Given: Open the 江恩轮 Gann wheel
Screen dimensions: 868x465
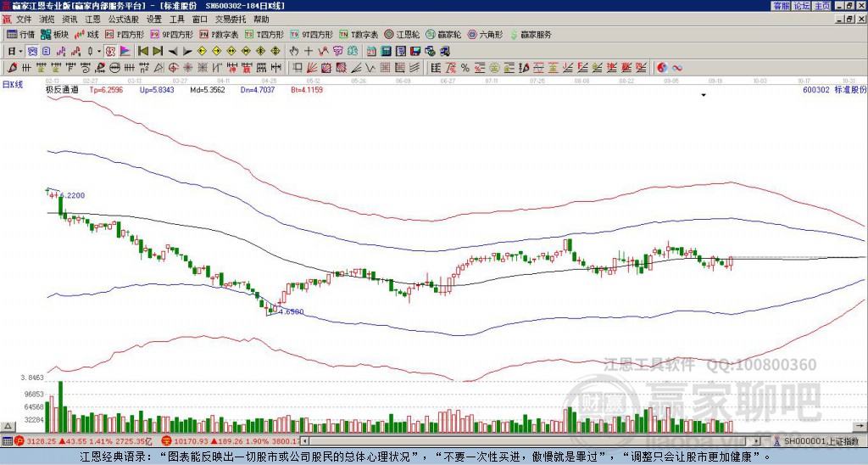Looking at the screenshot, I should point(402,34).
